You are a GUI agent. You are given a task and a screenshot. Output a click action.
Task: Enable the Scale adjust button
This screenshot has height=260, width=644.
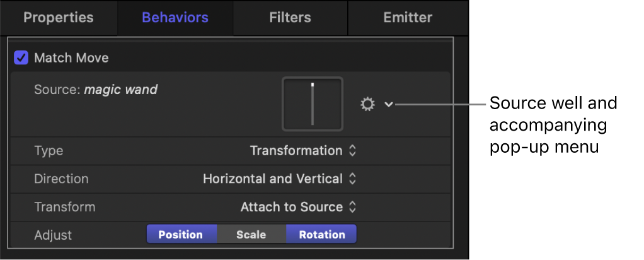[251, 235]
